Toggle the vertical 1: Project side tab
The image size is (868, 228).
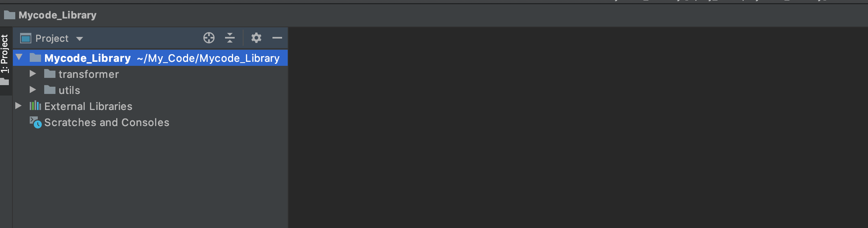[x=5, y=60]
